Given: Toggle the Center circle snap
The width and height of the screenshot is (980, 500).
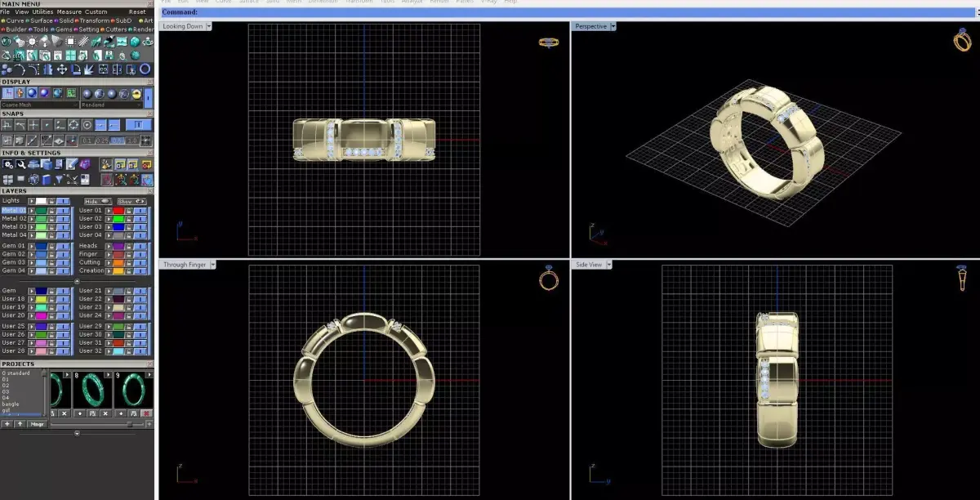Looking at the screenshot, I should click(x=87, y=125).
